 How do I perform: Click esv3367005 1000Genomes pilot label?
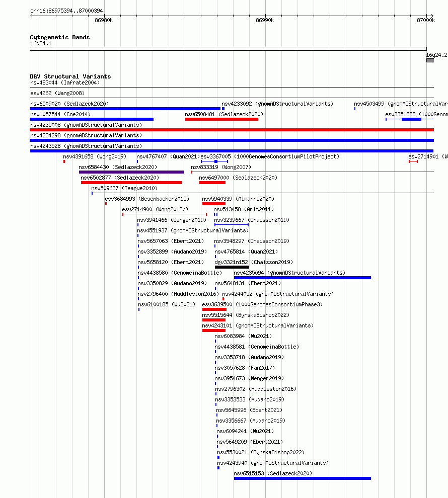[270, 156]
